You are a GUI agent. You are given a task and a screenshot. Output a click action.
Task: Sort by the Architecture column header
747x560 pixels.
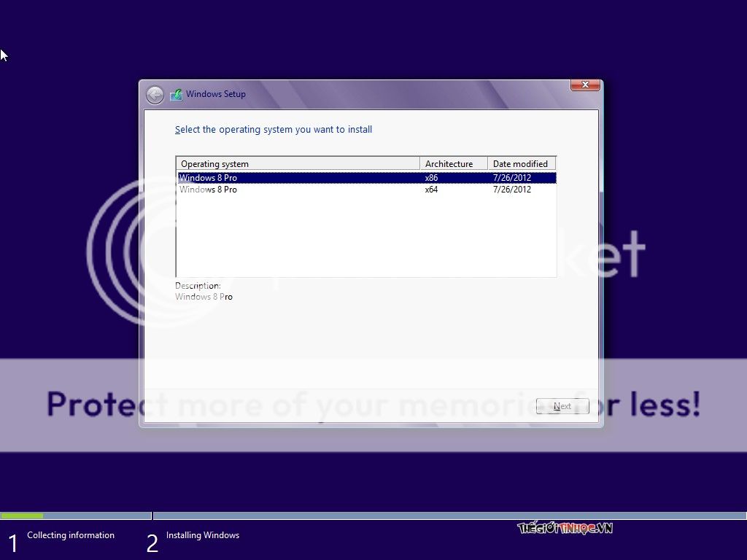[x=453, y=164]
